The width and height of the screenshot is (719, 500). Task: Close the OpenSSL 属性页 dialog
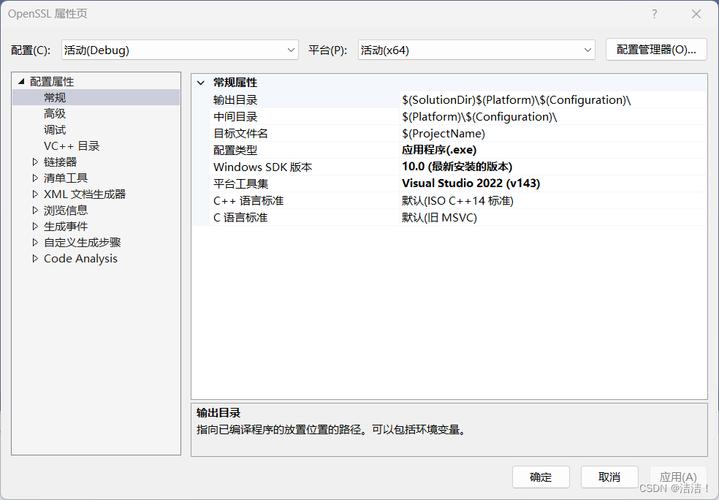click(x=696, y=14)
